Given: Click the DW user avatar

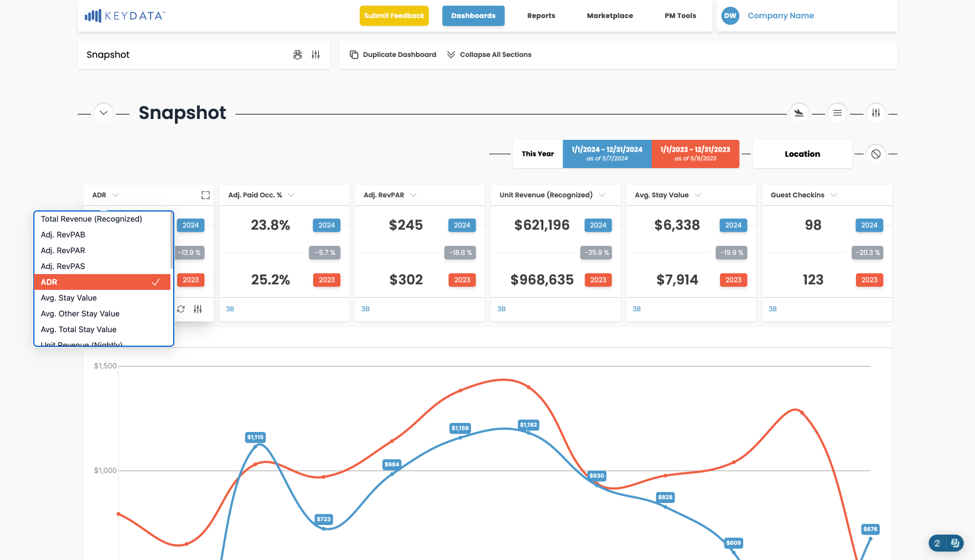Looking at the screenshot, I should click(x=730, y=16).
